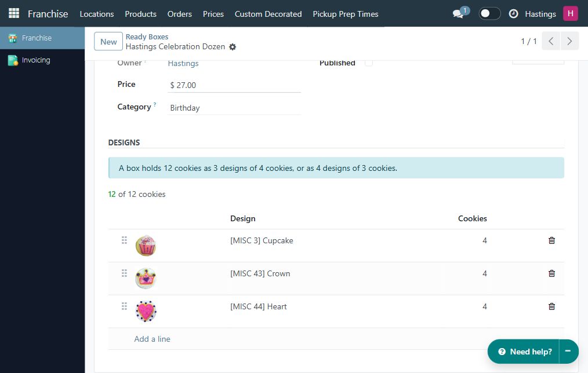Go back to Ready Boxes breadcrumb

tap(147, 36)
